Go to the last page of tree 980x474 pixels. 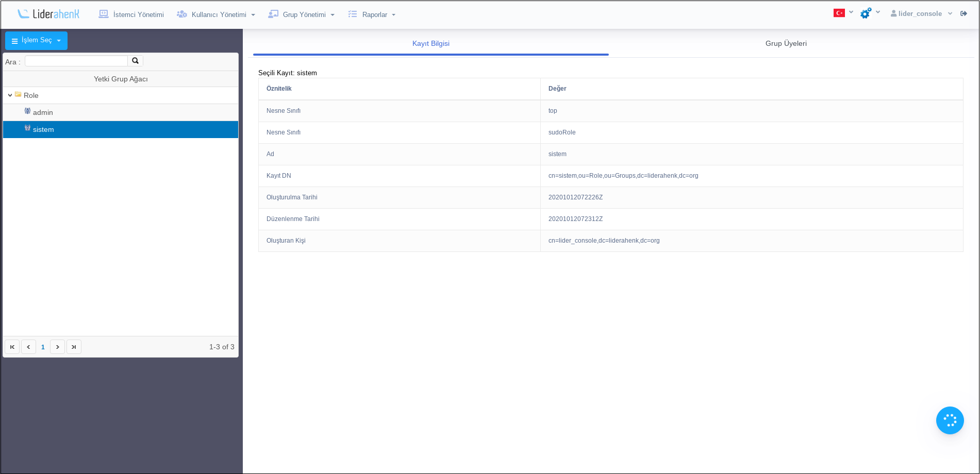(x=74, y=347)
